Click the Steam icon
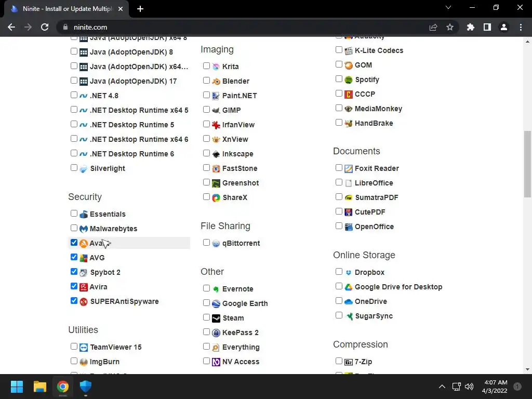 (x=216, y=318)
